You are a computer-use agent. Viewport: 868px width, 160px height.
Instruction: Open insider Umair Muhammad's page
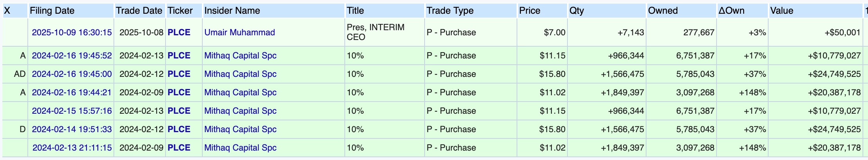(x=240, y=32)
